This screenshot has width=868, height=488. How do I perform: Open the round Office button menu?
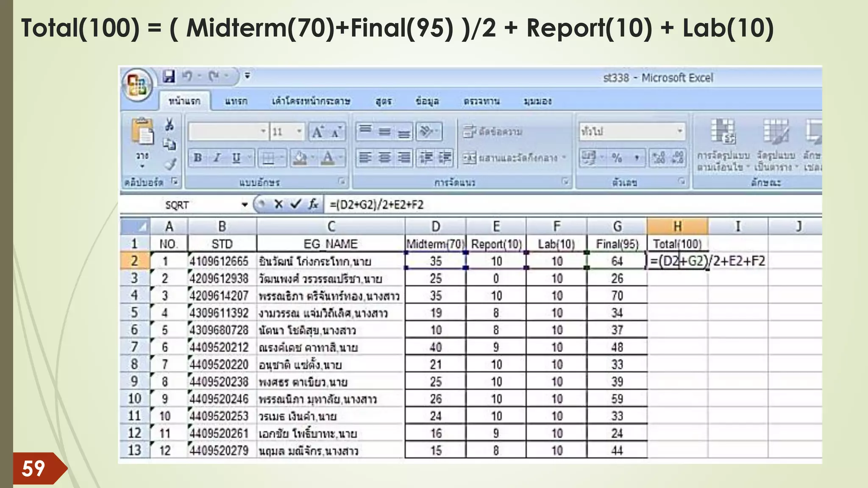(138, 85)
